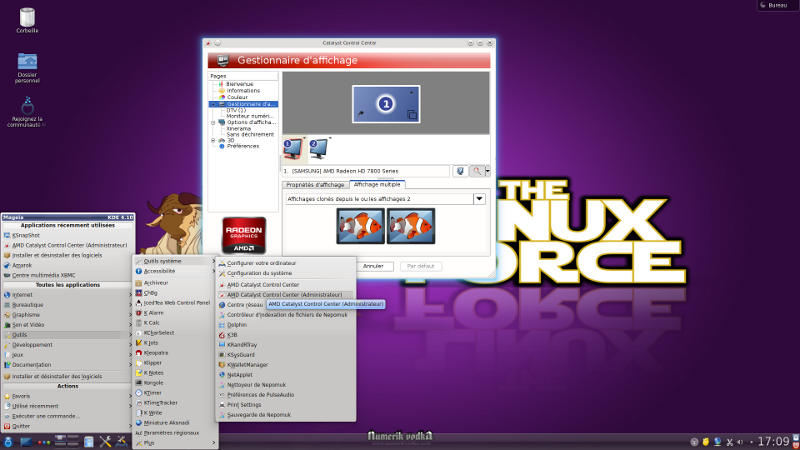This screenshot has width=800, height=450.
Task: Click the 17:09 clock in the panel
Action: coord(773,441)
